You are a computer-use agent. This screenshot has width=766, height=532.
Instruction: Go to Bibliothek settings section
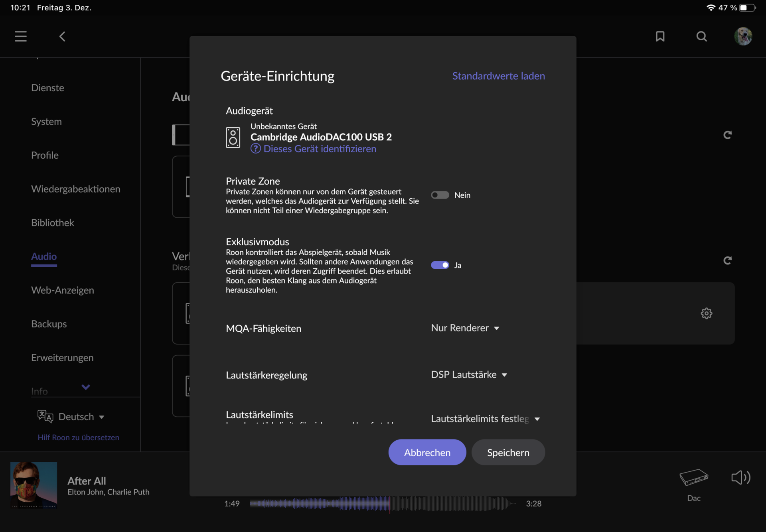click(53, 223)
